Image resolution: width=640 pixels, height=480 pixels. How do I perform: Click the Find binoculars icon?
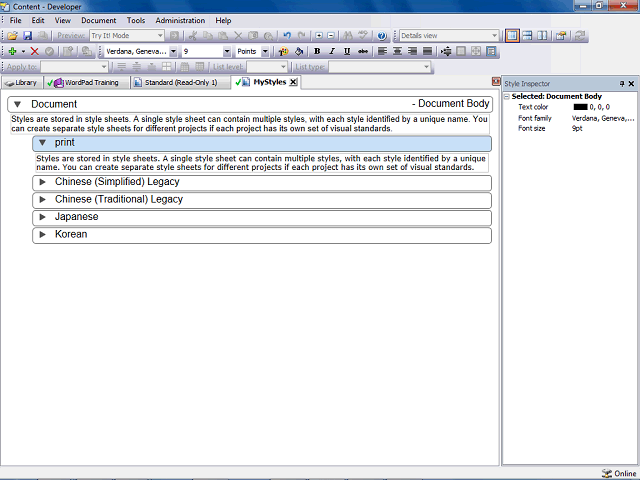click(348, 36)
